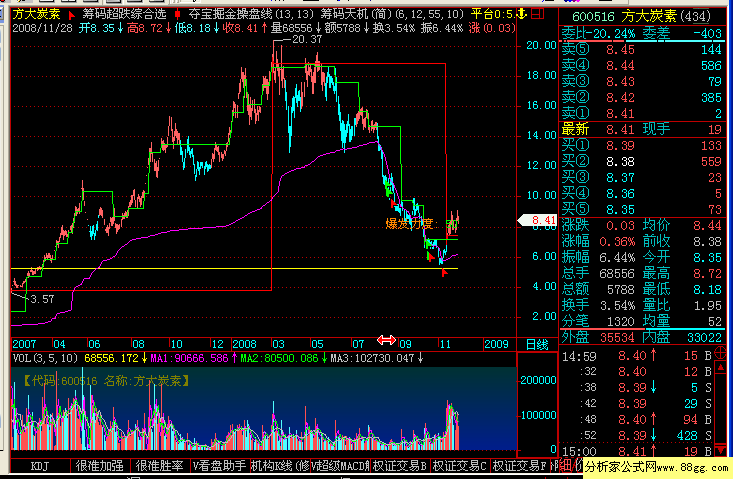Image resolution: width=733 pixels, height=479 pixels.
Task: Click the red flag signal below the November low
Action: point(445,272)
